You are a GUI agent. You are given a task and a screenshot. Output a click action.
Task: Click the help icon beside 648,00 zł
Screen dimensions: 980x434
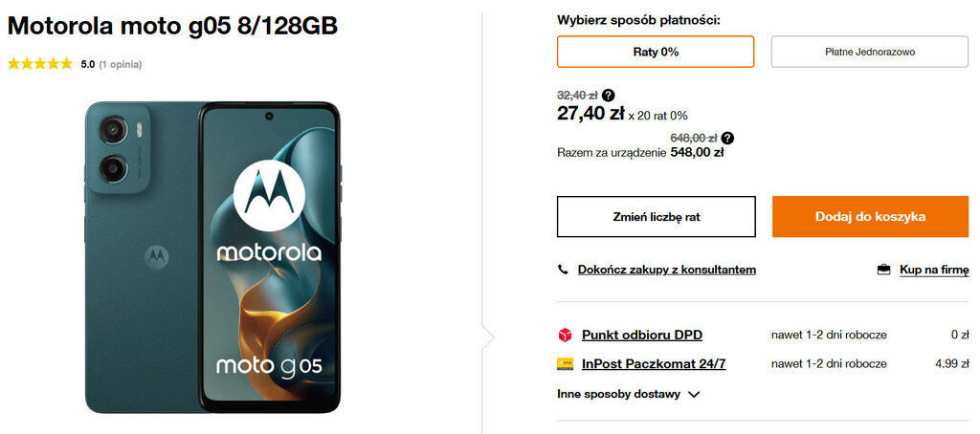pos(727,138)
